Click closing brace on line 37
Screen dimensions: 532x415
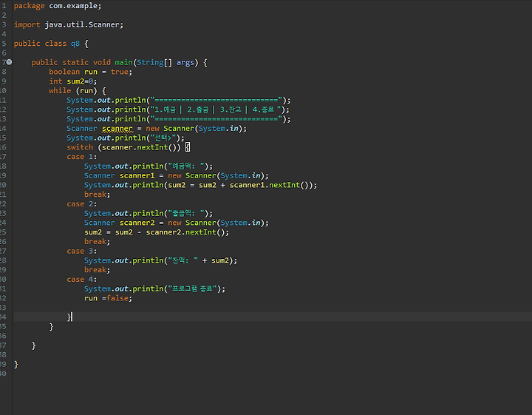[x=33, y=345]
